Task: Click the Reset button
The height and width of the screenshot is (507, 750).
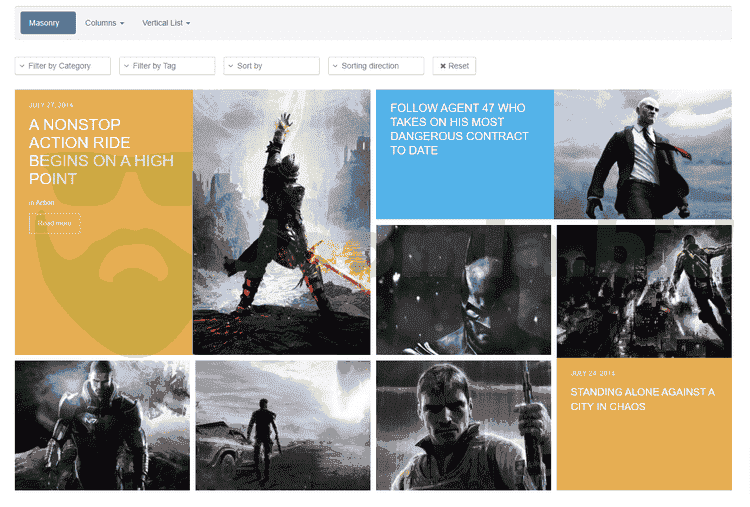Action: point(454,66)
